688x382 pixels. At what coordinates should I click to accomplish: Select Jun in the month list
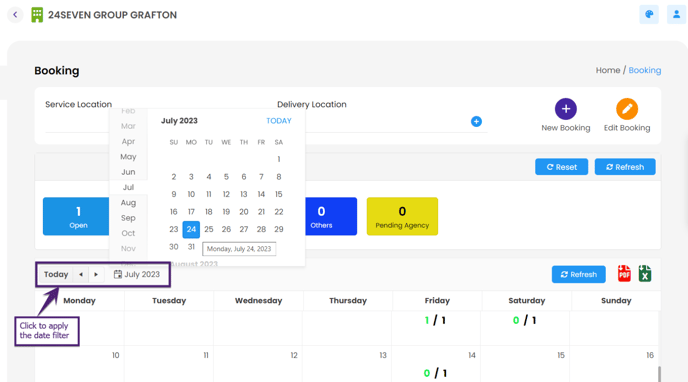tap(128, 172)
